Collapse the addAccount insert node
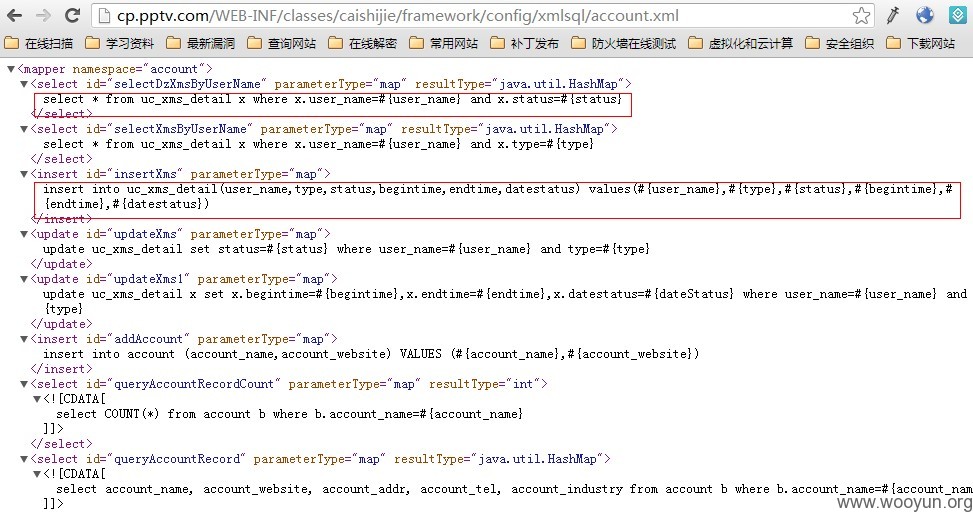This screenshot has height=512, width=973. click(24, 339)
